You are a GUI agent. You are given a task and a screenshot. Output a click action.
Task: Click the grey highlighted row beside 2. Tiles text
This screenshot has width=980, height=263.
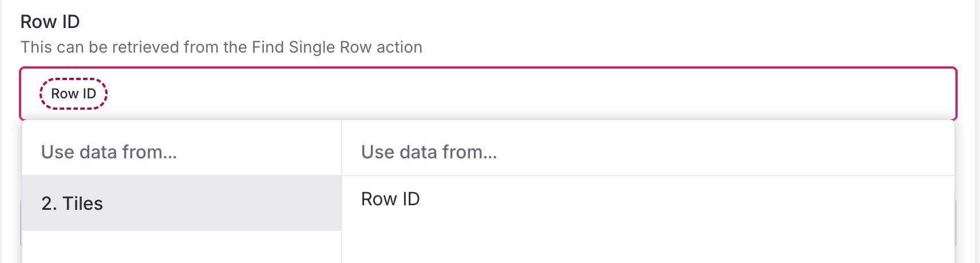click(229, 204)
